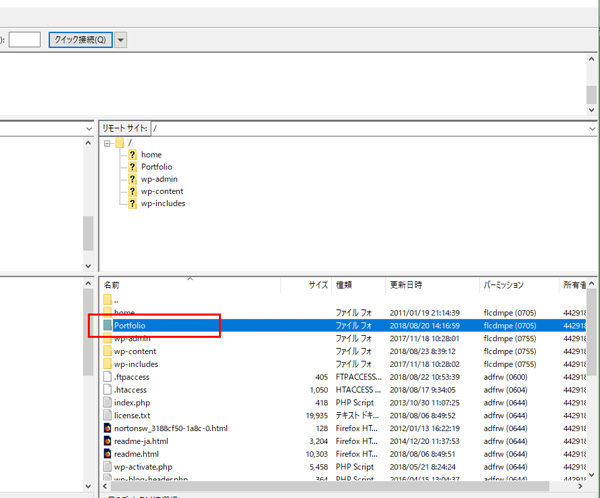Click the file list scroll right arrow

(580, 486)
